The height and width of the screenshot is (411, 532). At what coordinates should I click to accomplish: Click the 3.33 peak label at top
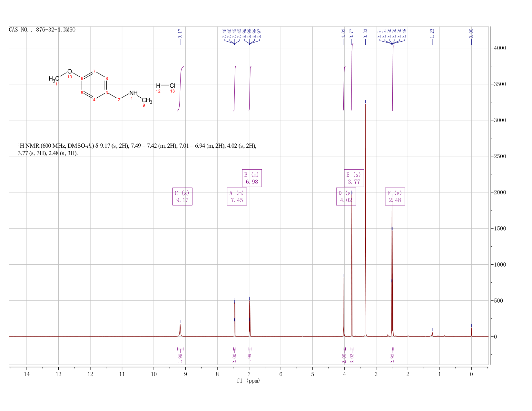click(x=365, y=33)
